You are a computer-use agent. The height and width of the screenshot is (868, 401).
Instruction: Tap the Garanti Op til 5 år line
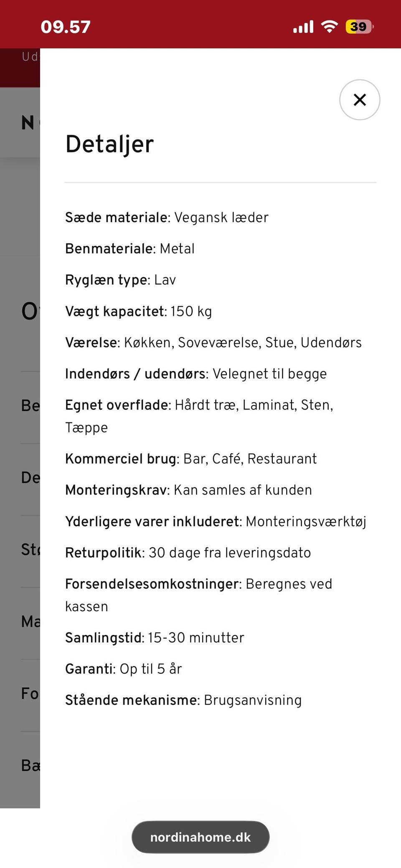click(x=124, y=669)
